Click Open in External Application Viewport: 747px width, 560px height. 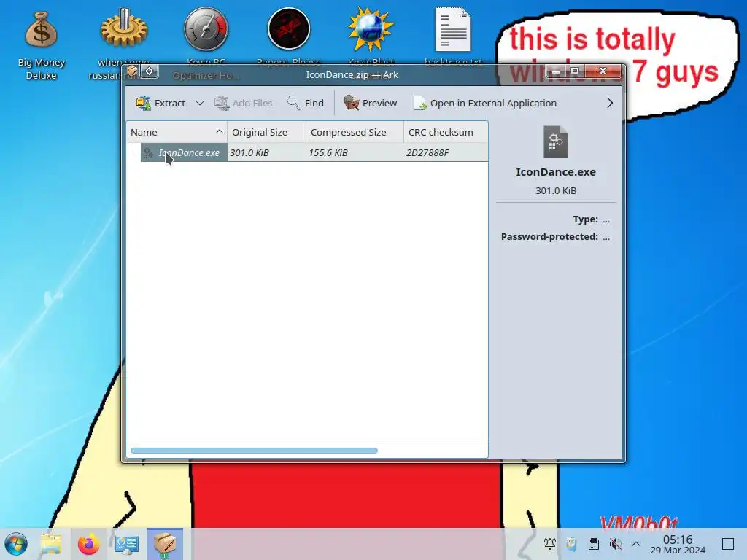(x=485, y=103)
